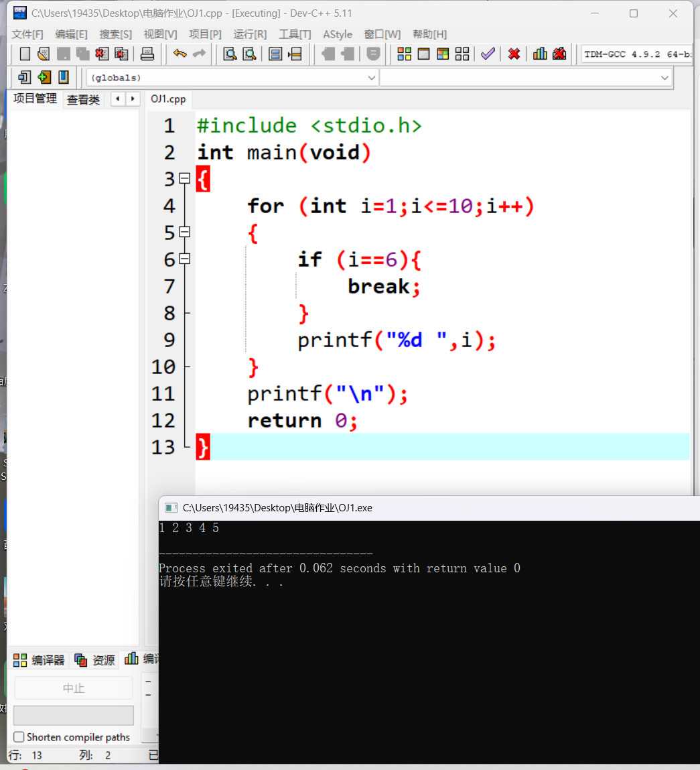
Task: Undo the last edit
Action: pos(180,54)
